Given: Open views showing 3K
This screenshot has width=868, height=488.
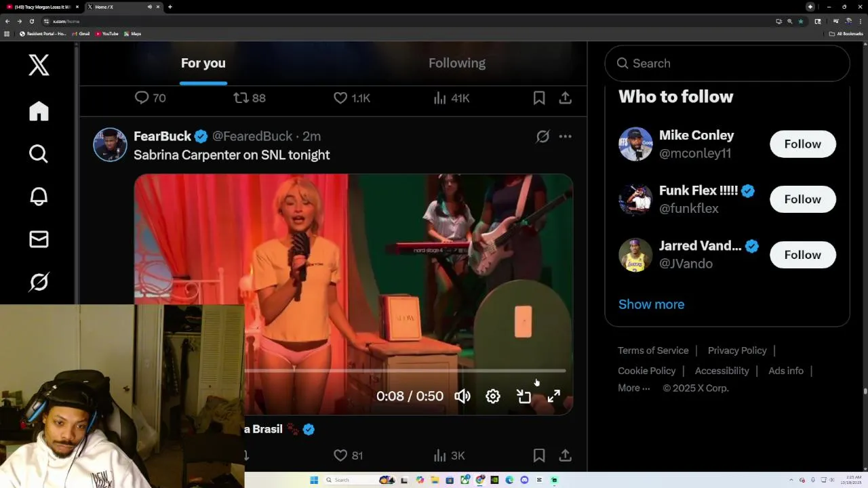Looking at the screenshot, I should pyautogui.click(x=450, y=455).
